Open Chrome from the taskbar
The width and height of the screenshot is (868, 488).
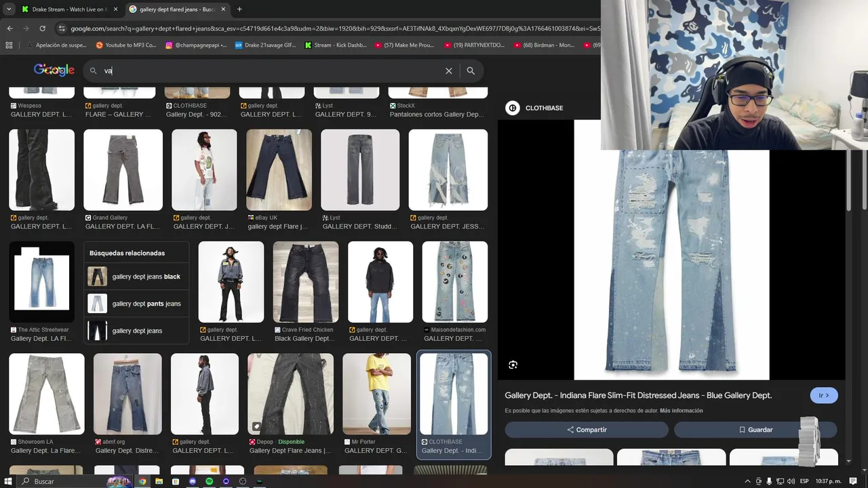(x=142, y=481)
